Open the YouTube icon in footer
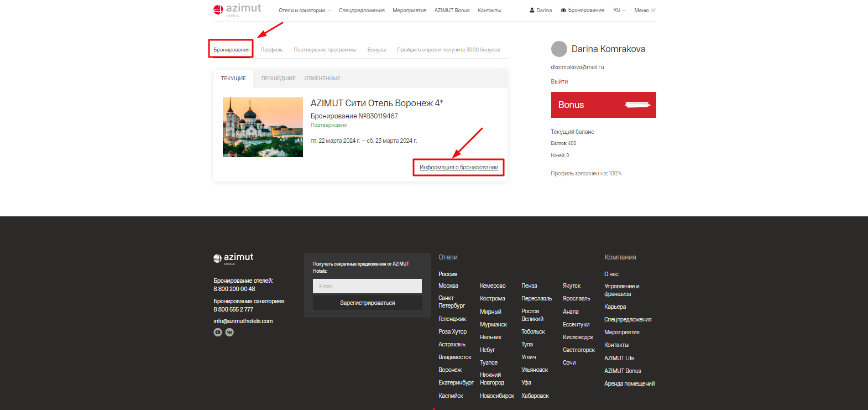This screenshot has width=868, height=410. pyautogui.click(x=218, y=332)
